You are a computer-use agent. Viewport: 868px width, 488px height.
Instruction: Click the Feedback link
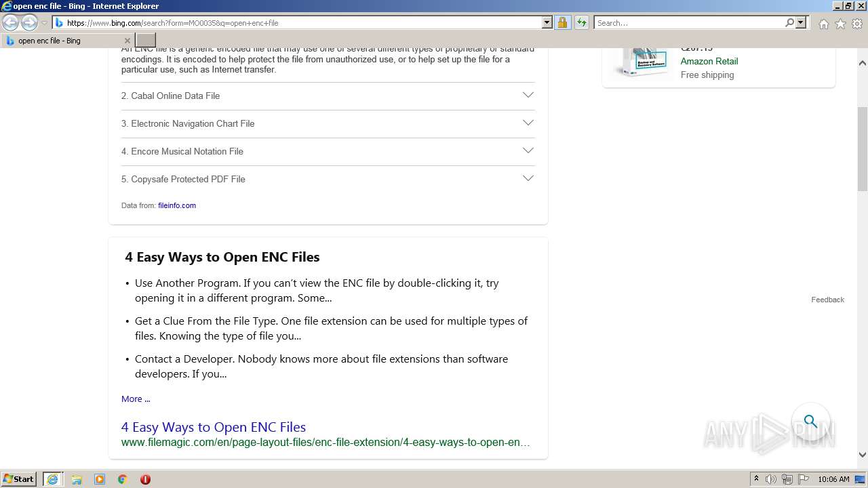[x=827, y=300]
